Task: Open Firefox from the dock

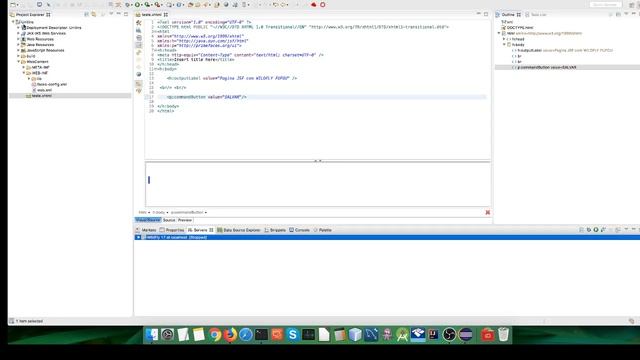Action: (x=230, y=335)
